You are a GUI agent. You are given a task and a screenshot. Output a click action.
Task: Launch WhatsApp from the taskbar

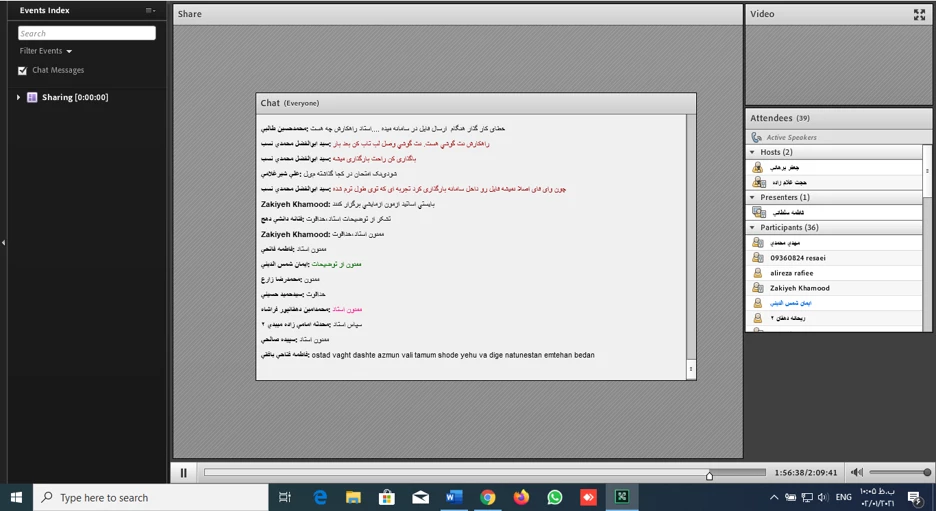pyautogui.click(x=555, y=497)
